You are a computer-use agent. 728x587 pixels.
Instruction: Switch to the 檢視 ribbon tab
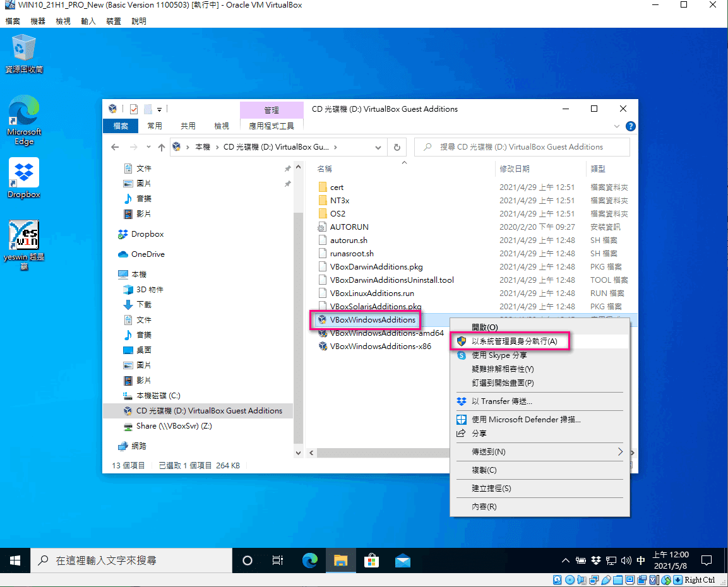point(221,126)
